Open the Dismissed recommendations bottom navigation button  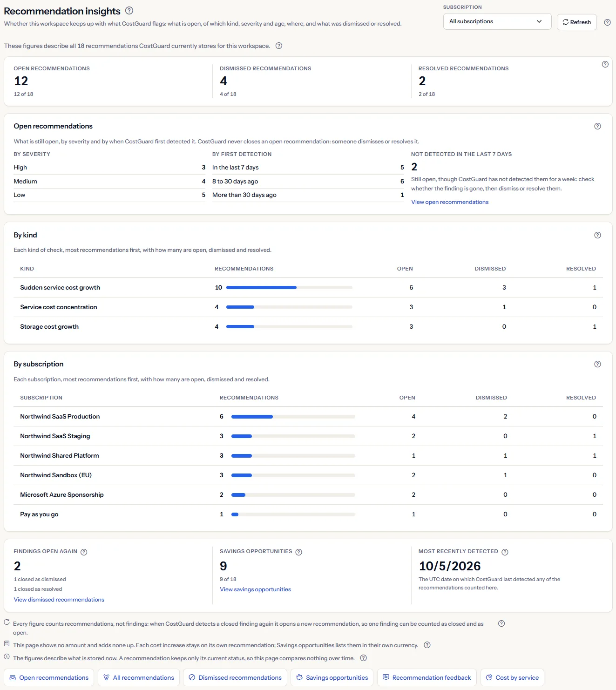[235, 677]
